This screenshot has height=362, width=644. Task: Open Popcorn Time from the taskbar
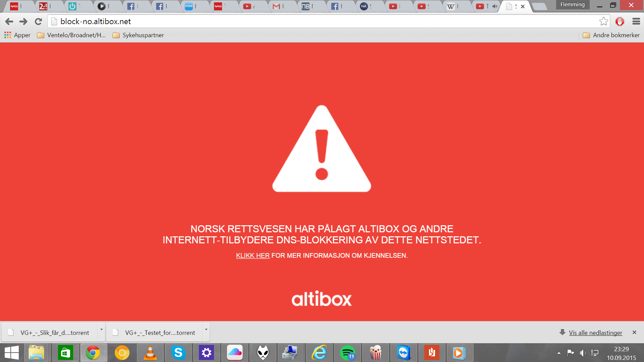click(x=376, y=353)
